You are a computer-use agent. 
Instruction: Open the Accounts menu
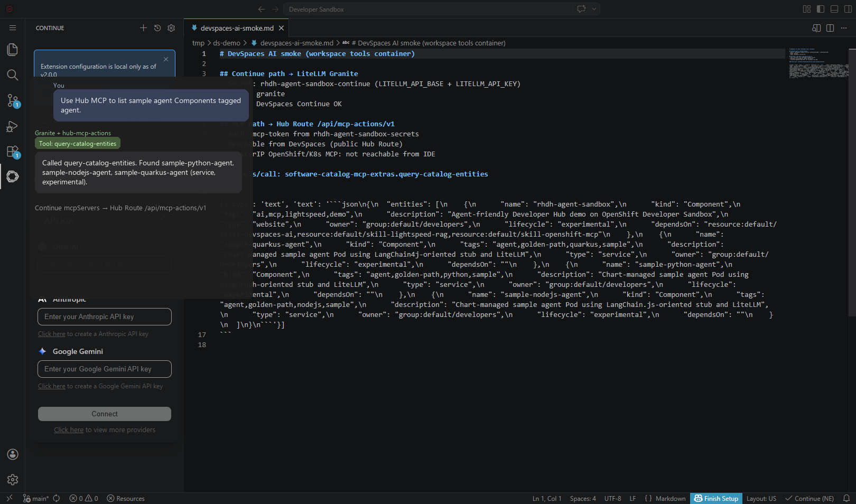click(x=13, y=454)
